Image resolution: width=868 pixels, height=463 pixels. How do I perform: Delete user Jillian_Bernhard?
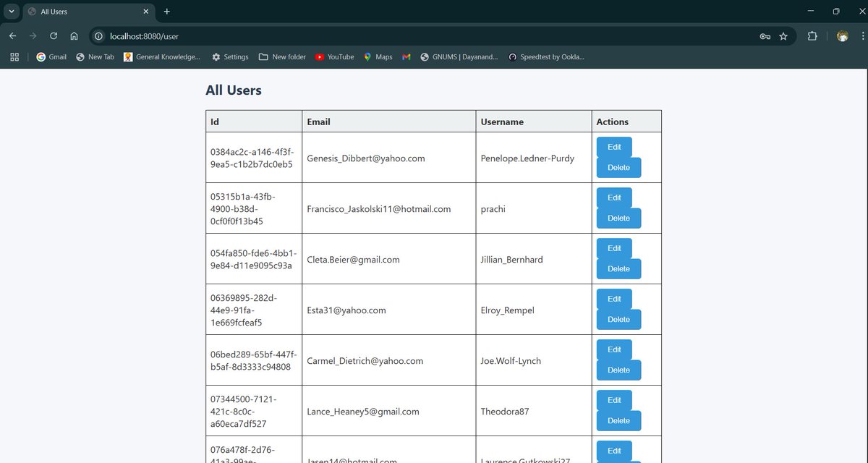[618, 269]
